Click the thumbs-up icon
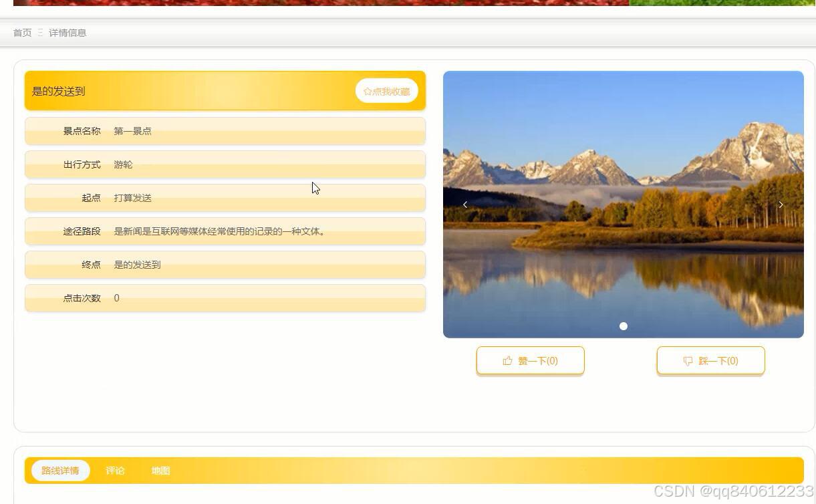The height and width of the screenshot is (504, 816). click(x=508, y=361)
